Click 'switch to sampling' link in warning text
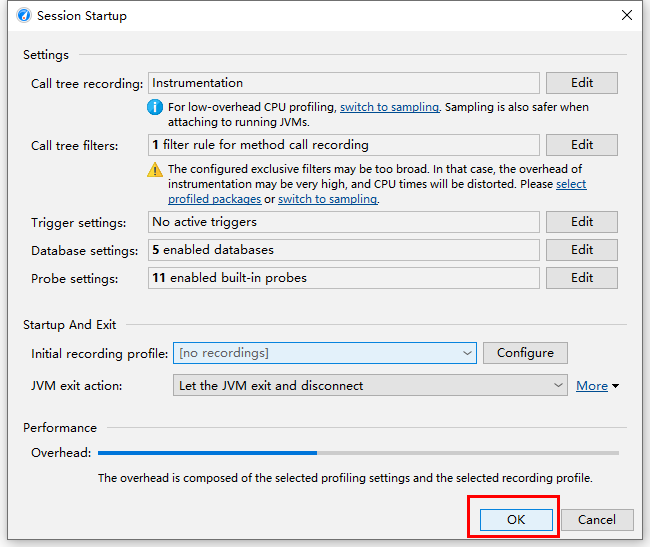Screen dimensions: 650x547 pos(327,199)
